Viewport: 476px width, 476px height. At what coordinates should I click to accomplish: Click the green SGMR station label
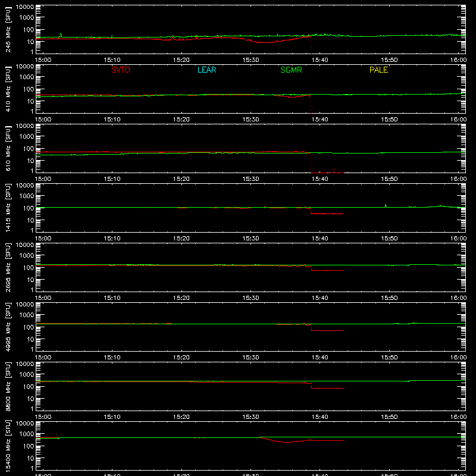[x=291, y=70]
